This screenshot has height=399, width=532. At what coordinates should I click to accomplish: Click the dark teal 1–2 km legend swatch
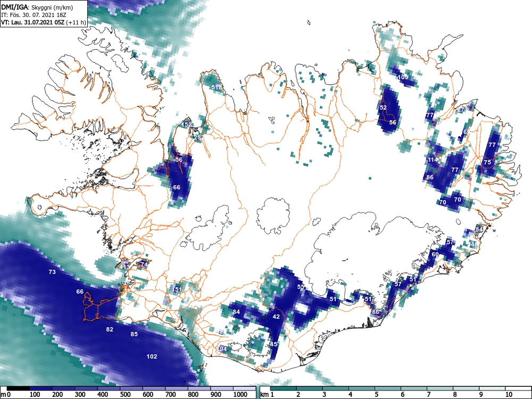click(284, 388)
